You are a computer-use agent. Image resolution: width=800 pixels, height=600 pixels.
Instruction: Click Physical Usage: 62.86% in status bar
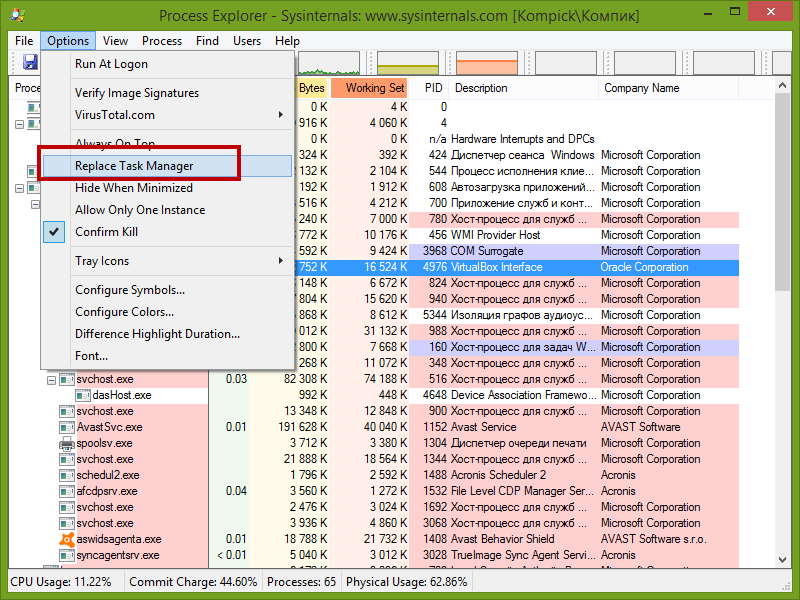[x=407, y=582]
